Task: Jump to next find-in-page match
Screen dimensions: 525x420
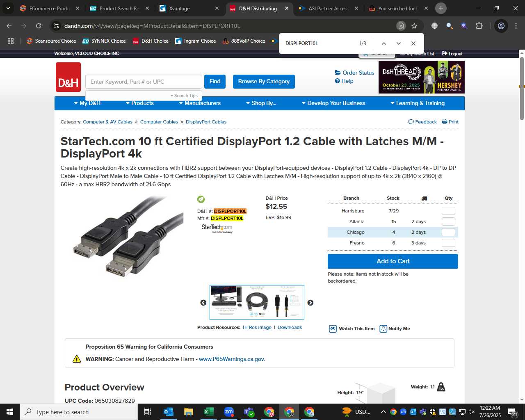Action: coord(398,43)
